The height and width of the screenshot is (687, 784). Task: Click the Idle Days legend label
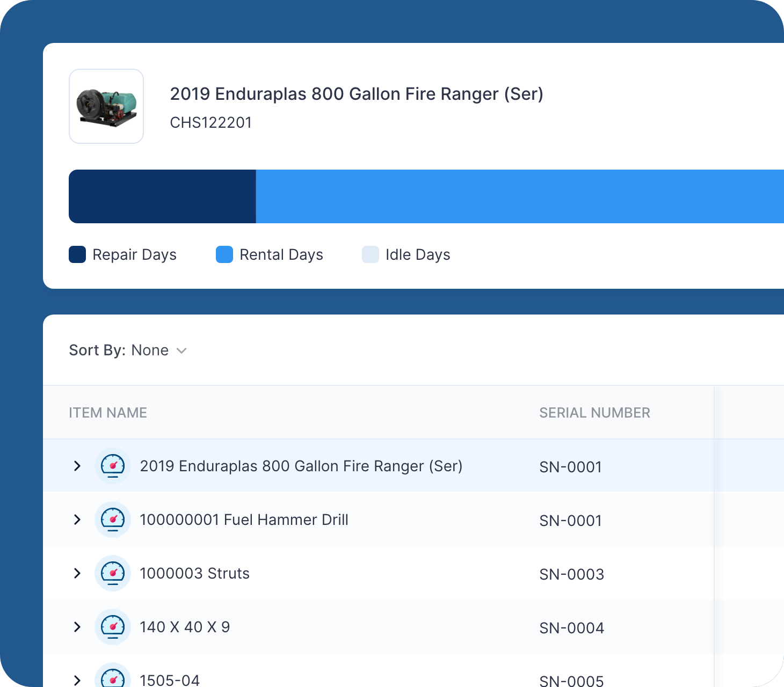(x=418, y=254)
